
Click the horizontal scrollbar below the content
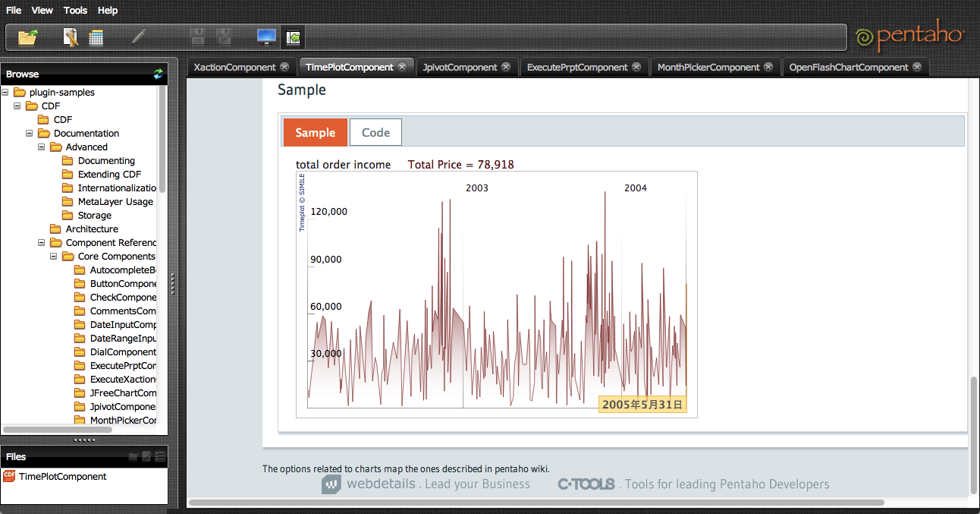[536, 502]
